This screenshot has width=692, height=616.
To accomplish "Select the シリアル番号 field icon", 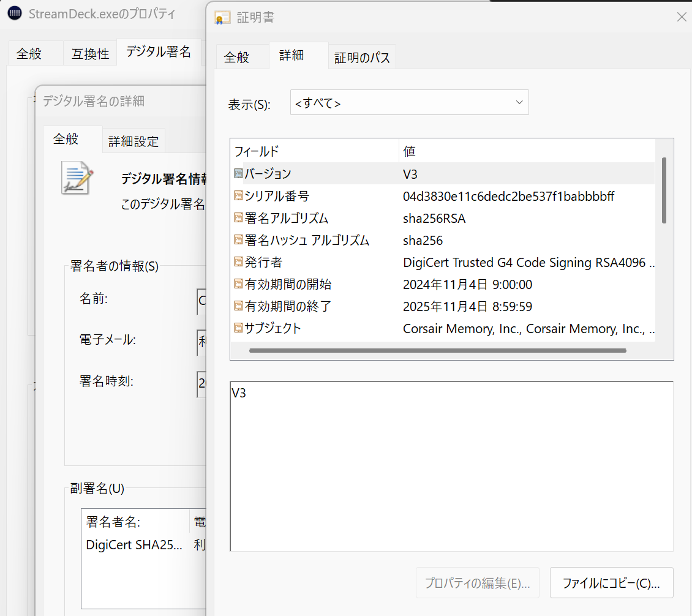I will pyautogui.click(x=238, y=195).
